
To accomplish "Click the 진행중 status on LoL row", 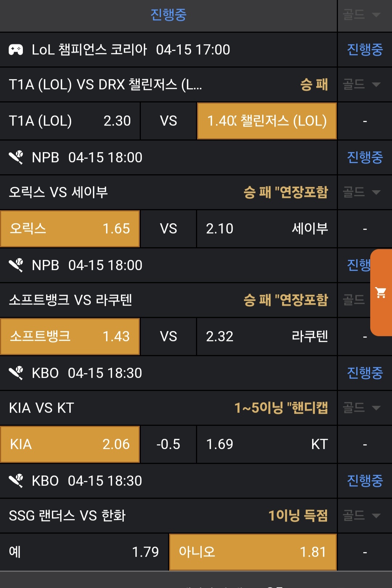I will point(365,50).
